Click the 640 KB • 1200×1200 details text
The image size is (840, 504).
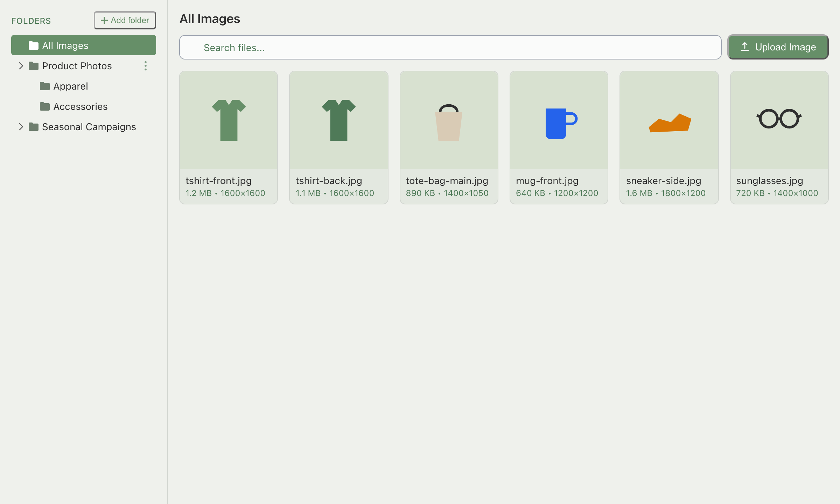pos(557,193)
